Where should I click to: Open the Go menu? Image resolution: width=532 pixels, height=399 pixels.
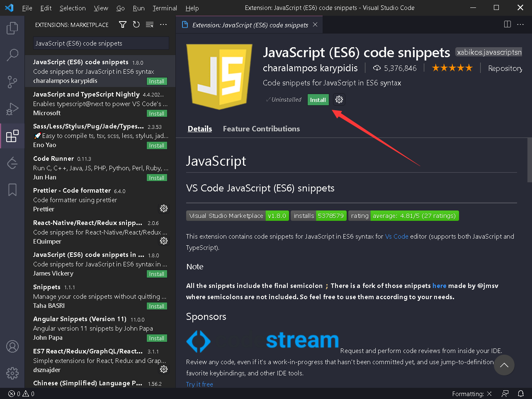(121, 8)
